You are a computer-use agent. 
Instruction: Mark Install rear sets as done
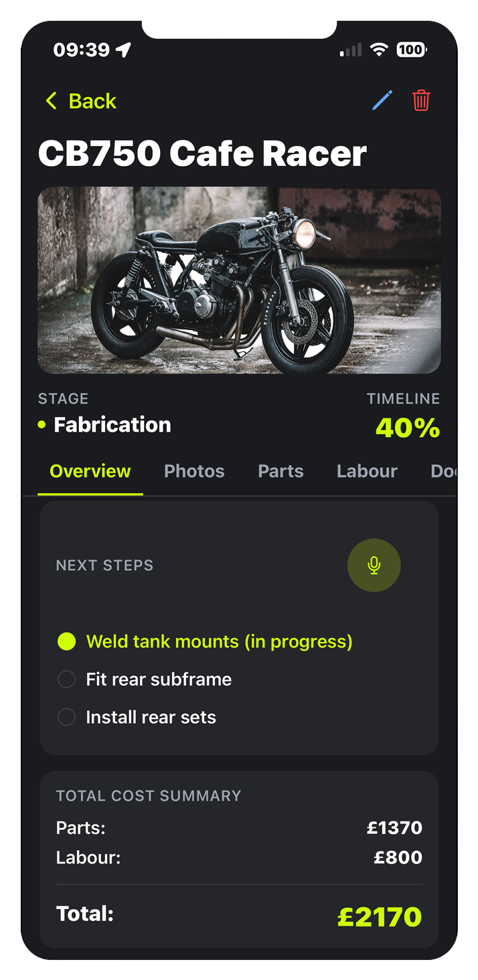[x=66, y=718]
